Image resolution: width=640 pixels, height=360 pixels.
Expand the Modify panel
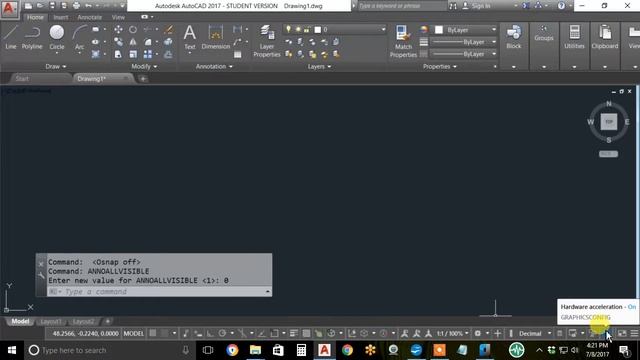click(144, 67)
